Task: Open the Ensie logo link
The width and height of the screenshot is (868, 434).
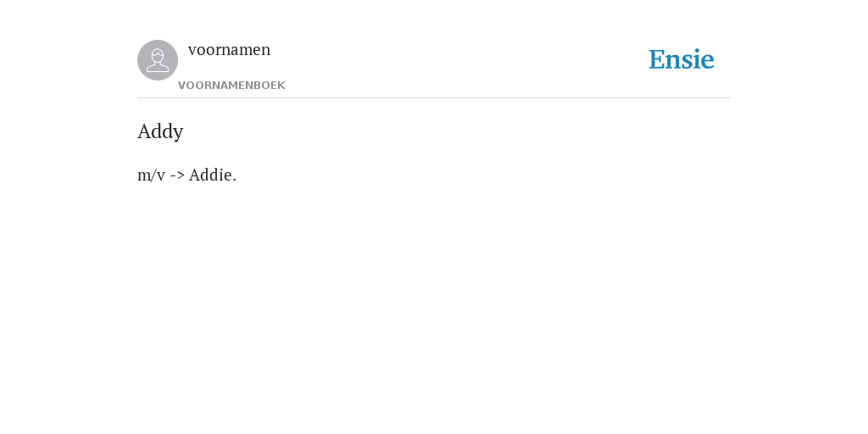Action: click(682, 60)
